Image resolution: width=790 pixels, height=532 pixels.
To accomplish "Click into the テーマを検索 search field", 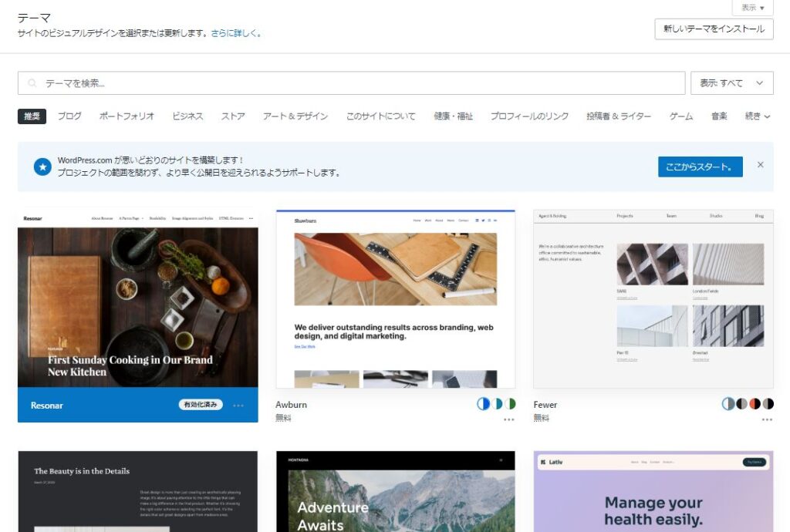I will (x=355, y=83).
